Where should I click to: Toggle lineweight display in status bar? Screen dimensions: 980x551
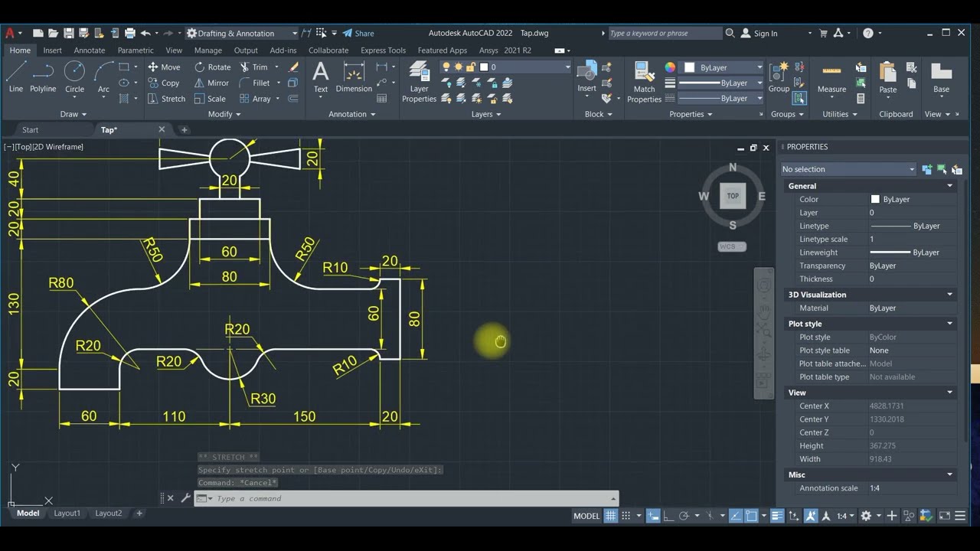(776, 516)
